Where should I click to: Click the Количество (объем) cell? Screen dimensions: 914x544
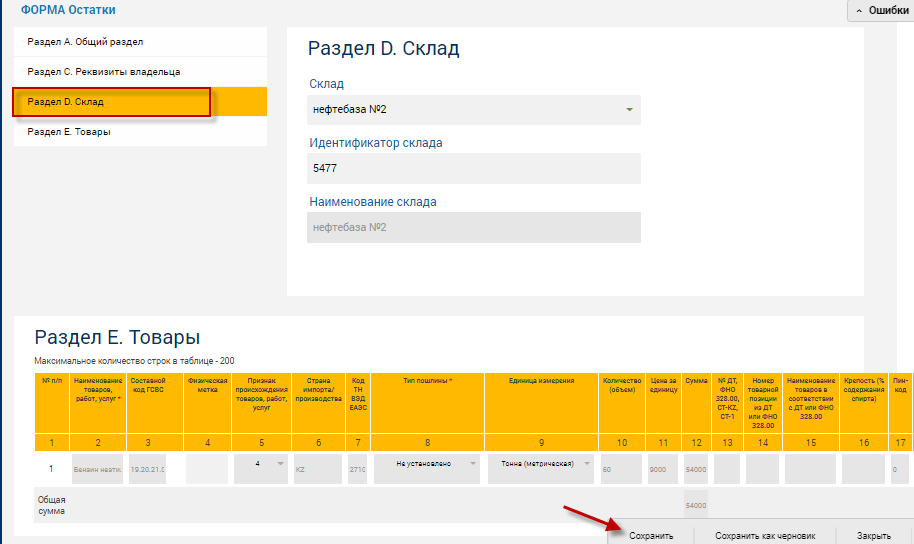pyautogui.click(x=621, y=468)
